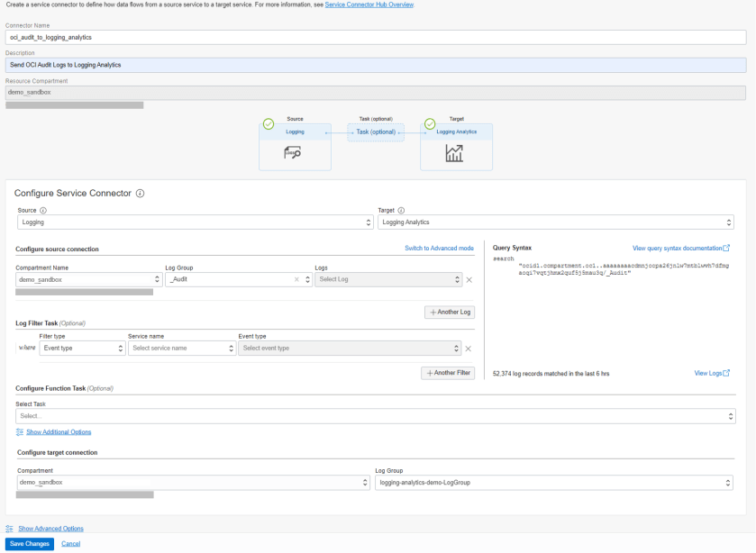Click the green checkmark on the Target step
Screen dimensions: 756x553
[x=430, y=122]
